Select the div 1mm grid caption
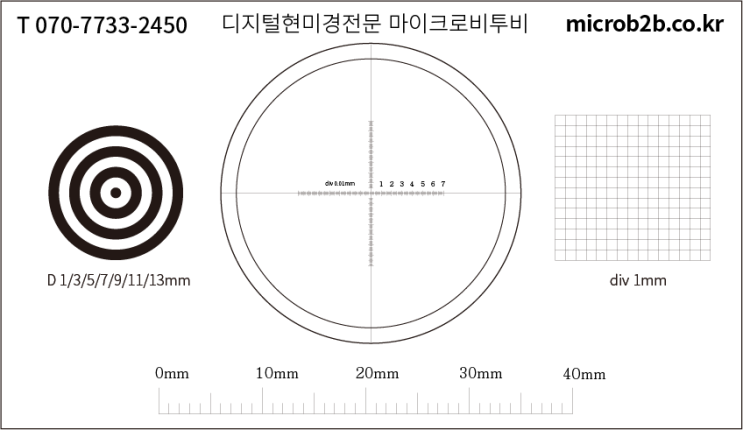Image resolution: width=743 pixels, height=430 pixels. (638, 280)
